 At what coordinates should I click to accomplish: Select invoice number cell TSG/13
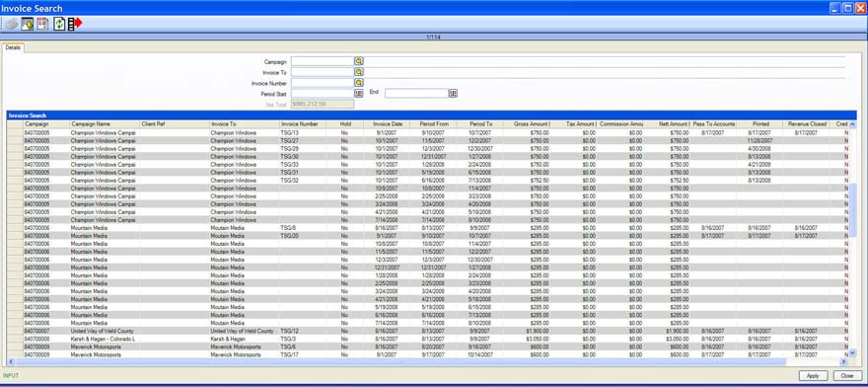tap(302, 133)
